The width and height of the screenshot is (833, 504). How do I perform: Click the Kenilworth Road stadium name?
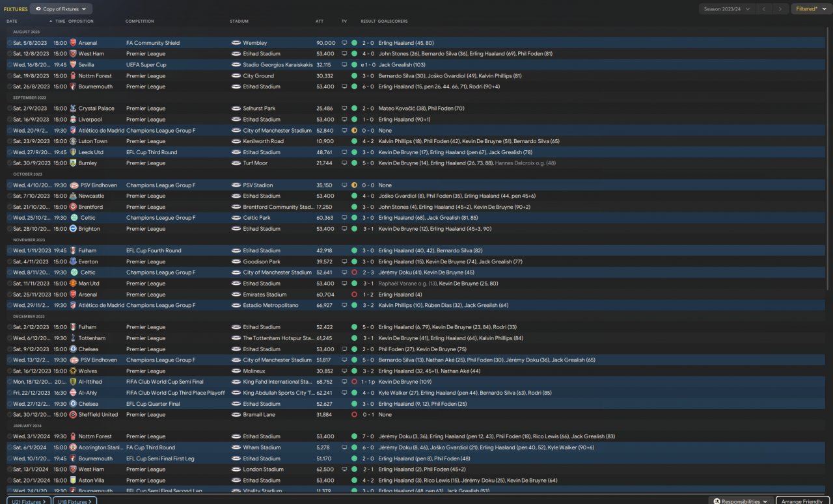click(264, 141)
